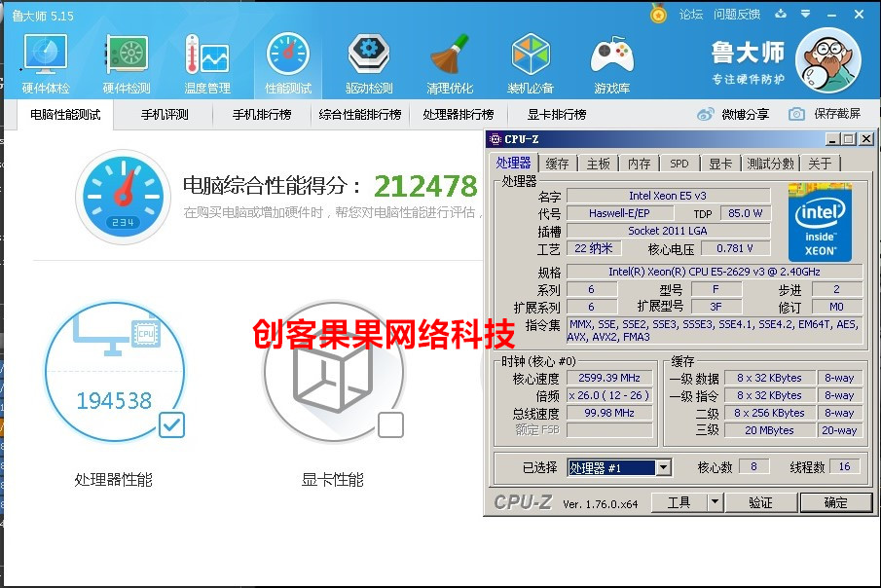
Task: Click the 插槽 value Socket 2011 LGA
Action: coord(668,231)
